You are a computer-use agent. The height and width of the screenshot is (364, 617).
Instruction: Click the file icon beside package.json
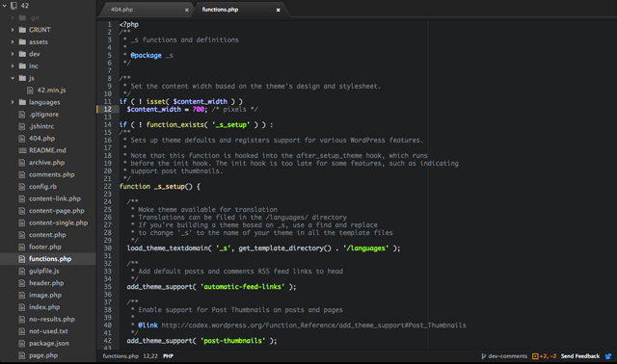[22, 344]
